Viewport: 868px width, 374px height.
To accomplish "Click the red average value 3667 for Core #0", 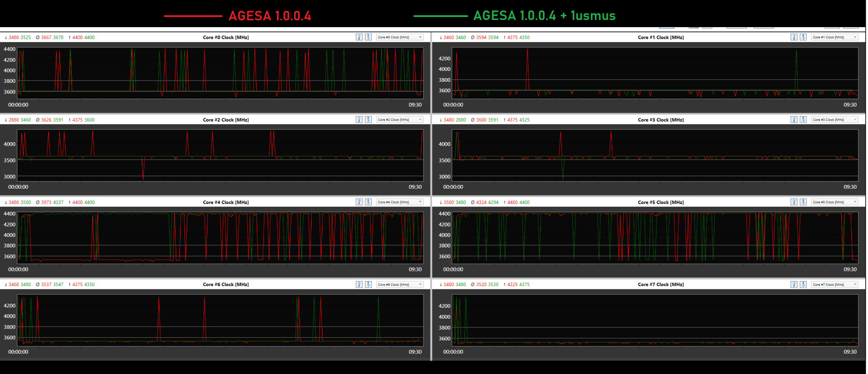I will click(x=46, y=37).
